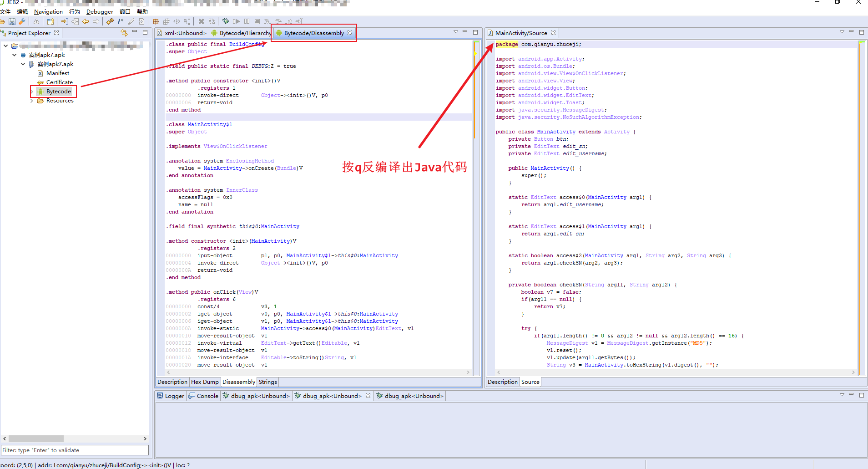Viewport: 868px width, 469px height.
Task: Click the green bug debugger icon
Action: coord(226,21)
